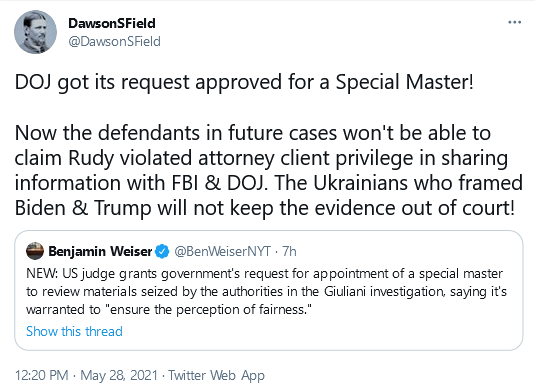Click the May 28, 2021 date
The height and width of the screenshot is (391, 535).
[x=119, y=375]
